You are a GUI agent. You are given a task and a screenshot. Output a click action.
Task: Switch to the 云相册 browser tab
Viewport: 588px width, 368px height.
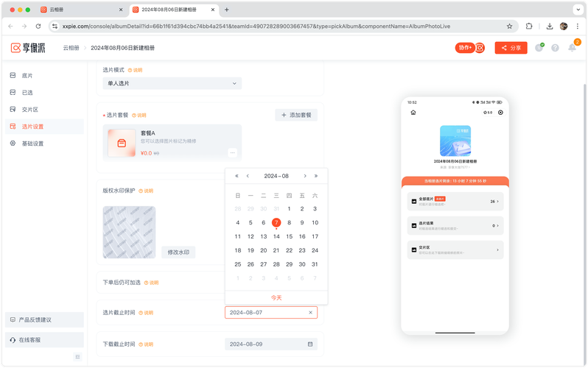(x=81, y=10)
